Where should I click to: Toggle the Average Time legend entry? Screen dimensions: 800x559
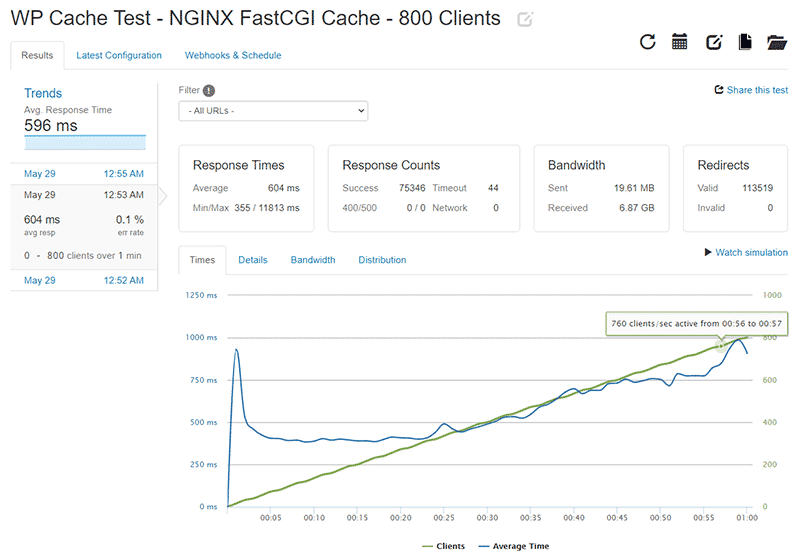[514, 546]
